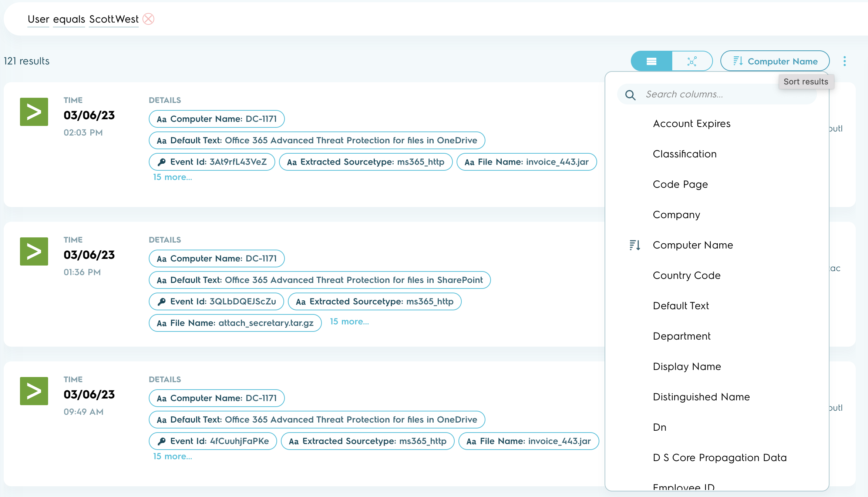The height and width of the screenshot is (497, 868).
Task: Expand 15 more details in first result
Action: point(172,177)
